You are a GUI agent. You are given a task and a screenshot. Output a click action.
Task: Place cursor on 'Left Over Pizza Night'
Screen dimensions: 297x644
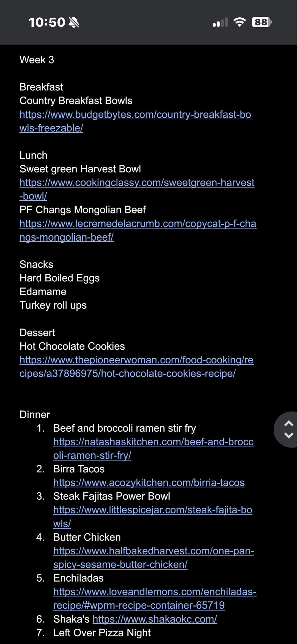tap(102, 633)
